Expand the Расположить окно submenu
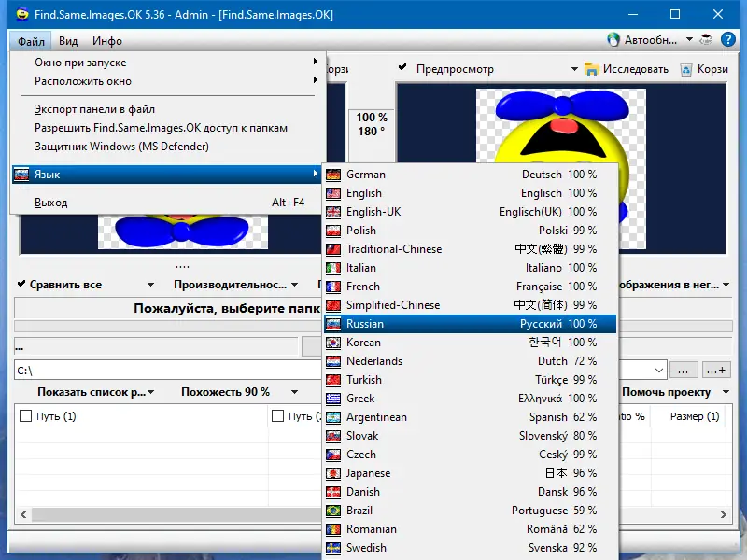Image resolution: width=747 pixels, height=560 pixels. click(168, 81)
